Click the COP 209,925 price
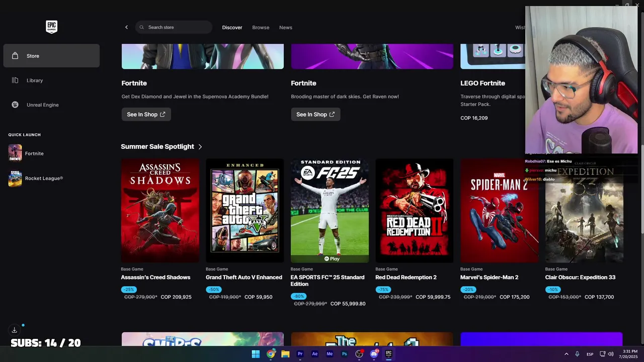This screenshot has height=362, width=644. 176,297
